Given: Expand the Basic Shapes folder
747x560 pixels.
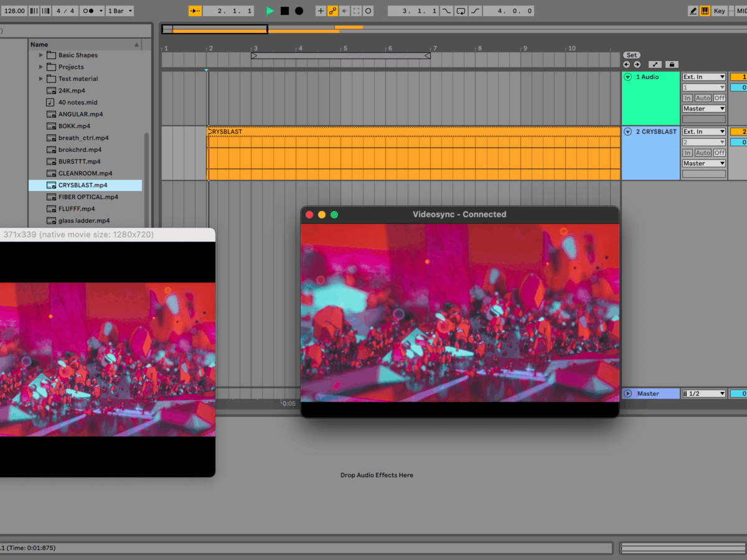Looking at the screenshot, I should point(41,55).
